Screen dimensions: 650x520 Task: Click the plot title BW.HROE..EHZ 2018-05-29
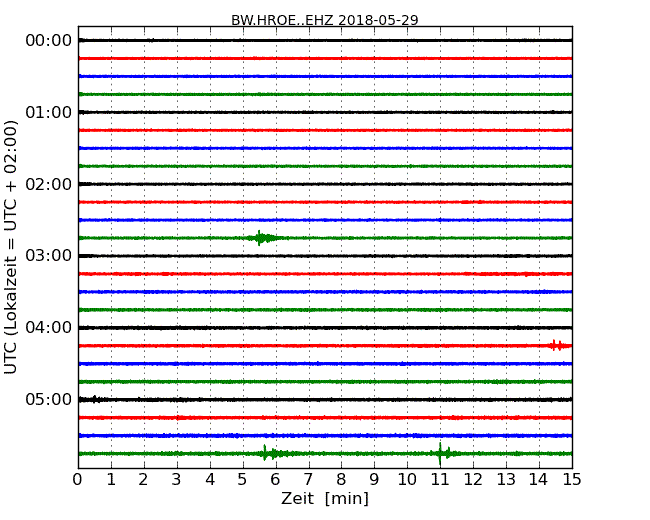click(x=325, y=20)
